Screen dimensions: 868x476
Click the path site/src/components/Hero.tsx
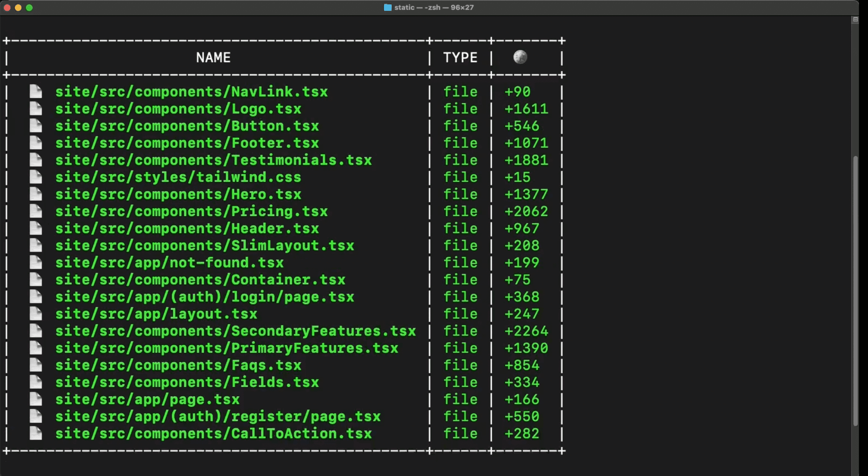pyautogui.click(x=178, y=194)
